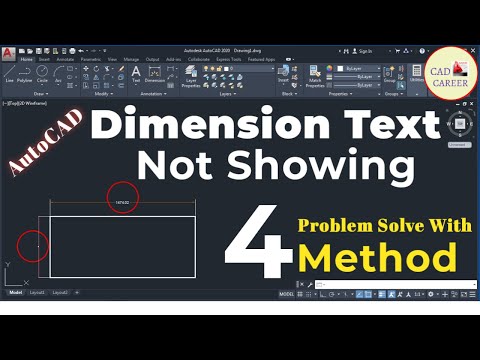480x360 pixels.
Task: Open the linetype ByLayer dropdown
Action: point(357,85)
